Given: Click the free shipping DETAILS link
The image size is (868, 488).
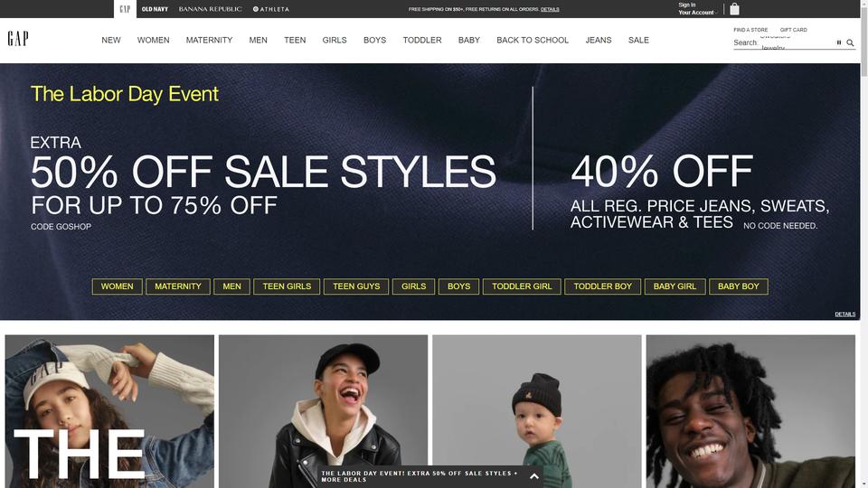Looking at the screenshot, I should pos(550,9).
